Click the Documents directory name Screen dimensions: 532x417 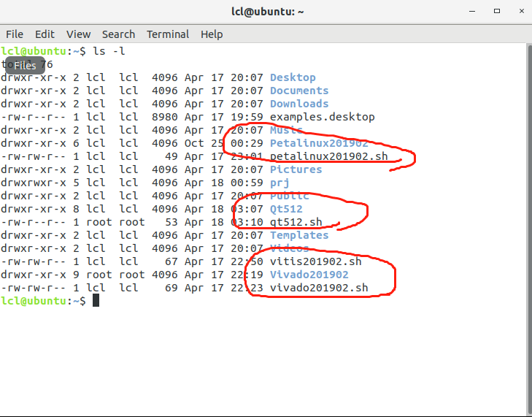click(x=299, y=91)
